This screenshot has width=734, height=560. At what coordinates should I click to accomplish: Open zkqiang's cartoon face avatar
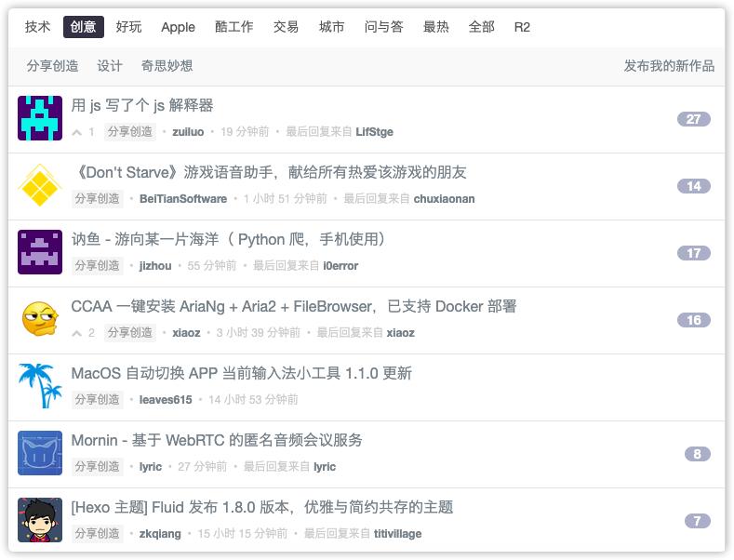point(40,520)
